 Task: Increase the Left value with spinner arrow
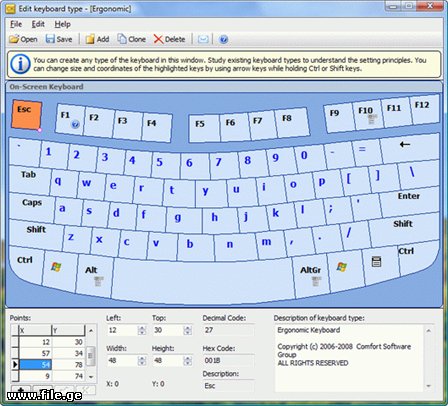(142, 328)
